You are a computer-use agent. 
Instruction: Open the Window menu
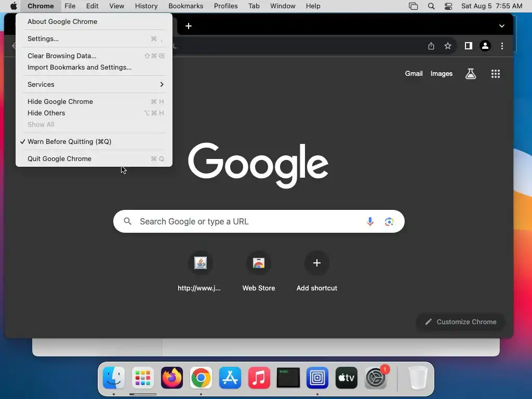click(x=283, y=6)
